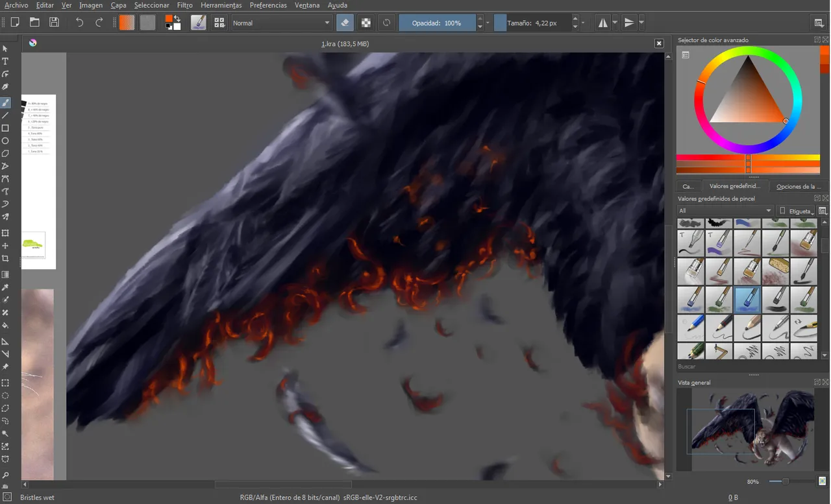831x504 pixels.
Task: Choose the sponge brush preset
Action: (x=775, y=270)
